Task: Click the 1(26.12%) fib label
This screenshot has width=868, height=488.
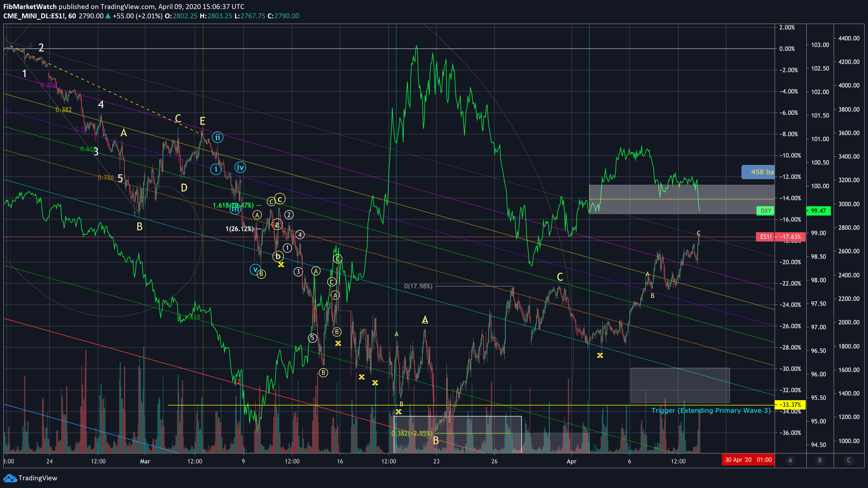Action: pos(240,229)
